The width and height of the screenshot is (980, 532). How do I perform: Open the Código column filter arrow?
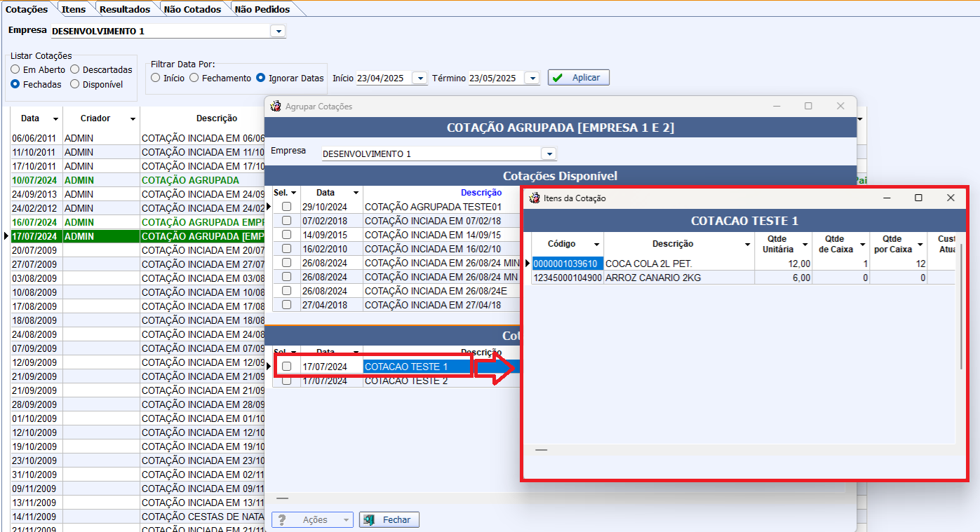pyautogui.click(x=596, y=244)
